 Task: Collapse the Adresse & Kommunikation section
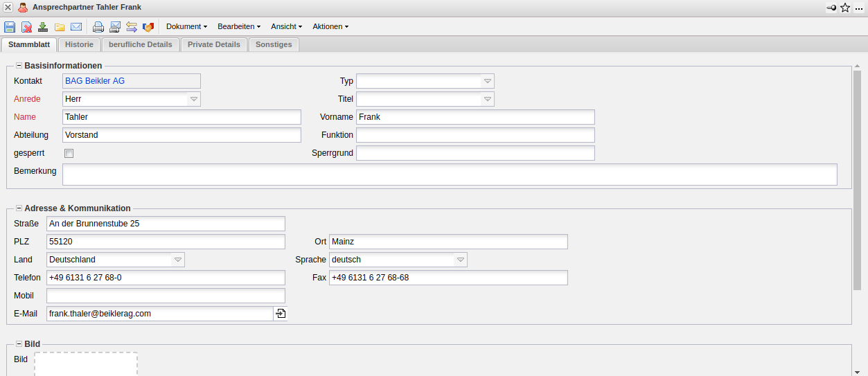(19, 208)
